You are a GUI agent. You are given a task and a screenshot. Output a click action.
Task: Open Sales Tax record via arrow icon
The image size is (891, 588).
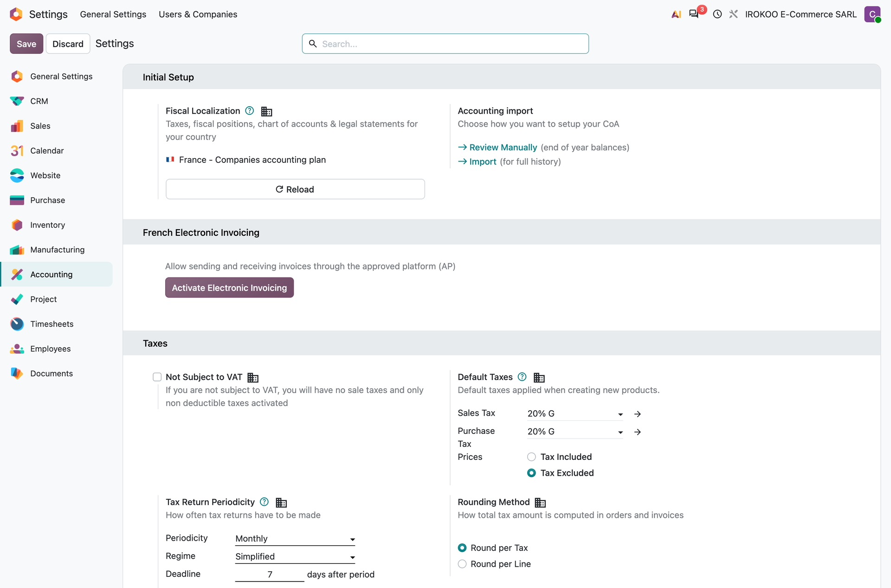pyautogui.click(x=638, y=414)
